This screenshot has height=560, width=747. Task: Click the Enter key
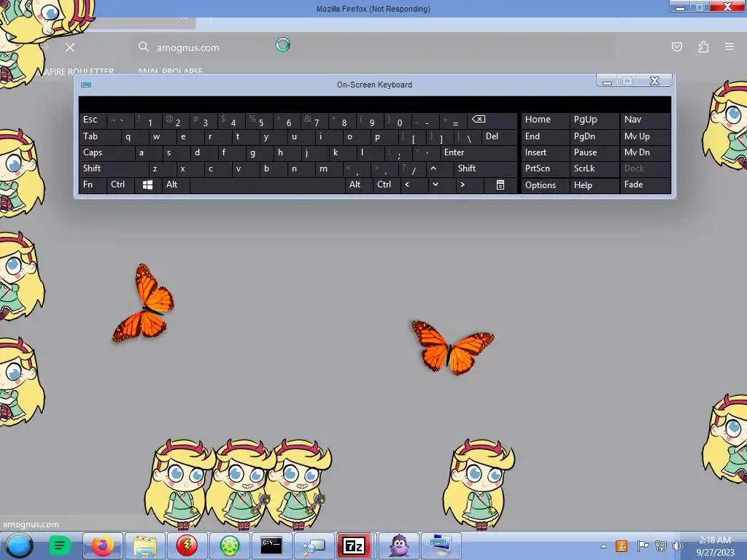479,153
